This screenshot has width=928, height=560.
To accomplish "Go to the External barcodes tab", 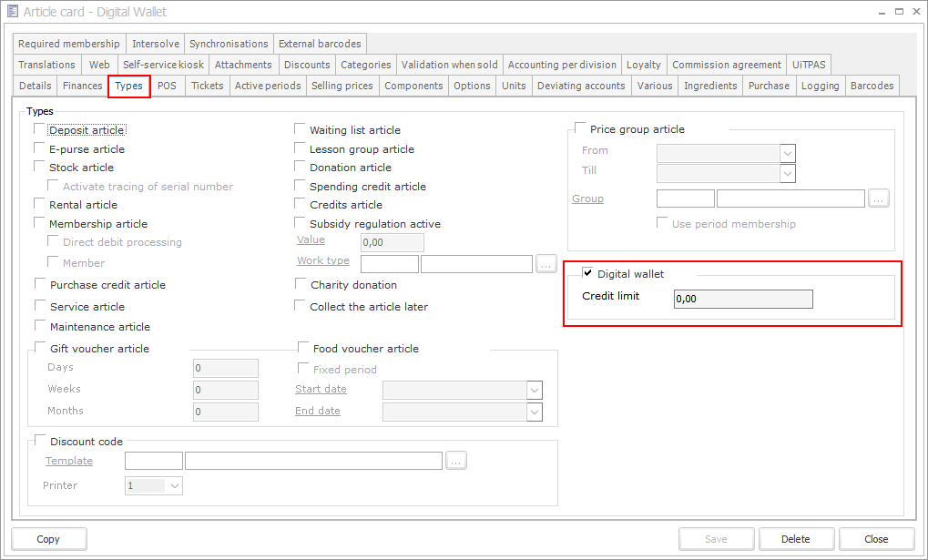I will (320, 44).
